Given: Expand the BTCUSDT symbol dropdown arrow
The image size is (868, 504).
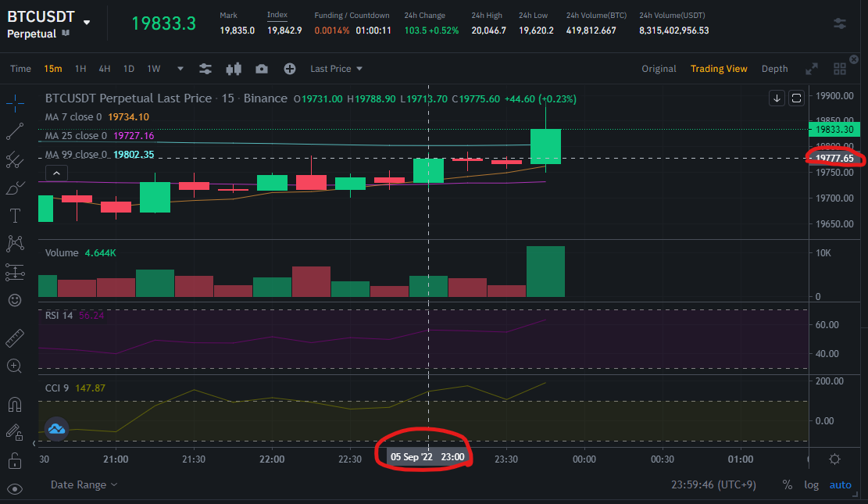Looking at the screenshot, I should [x=87, y=22].
